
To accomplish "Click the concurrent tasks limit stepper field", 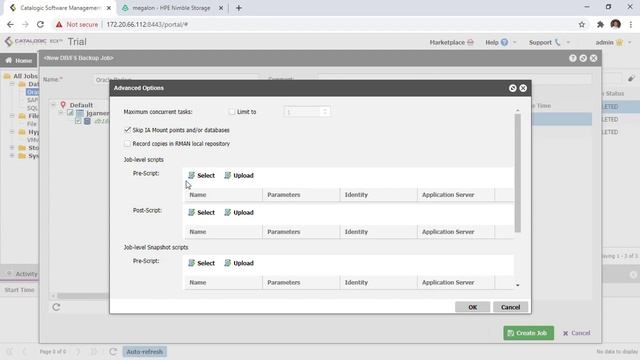I will pyautogui.click(x=307, y=112).
